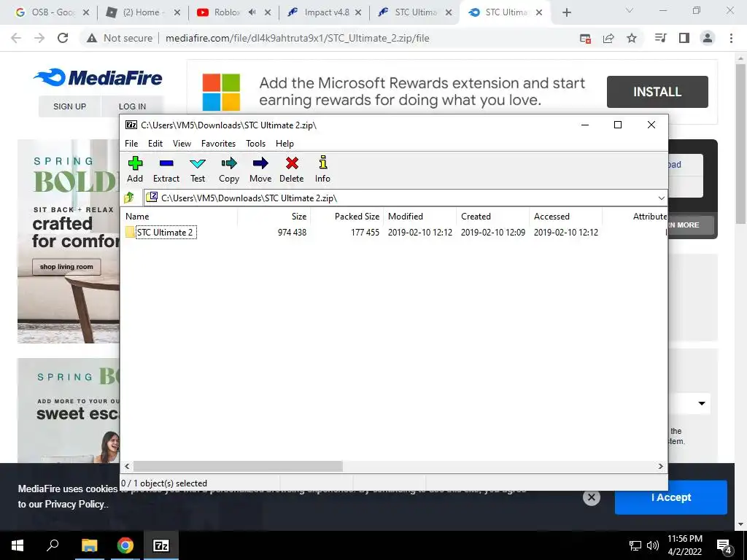
Task: Click the blocked pop-up icon in address bar
Action: [585, 38]
